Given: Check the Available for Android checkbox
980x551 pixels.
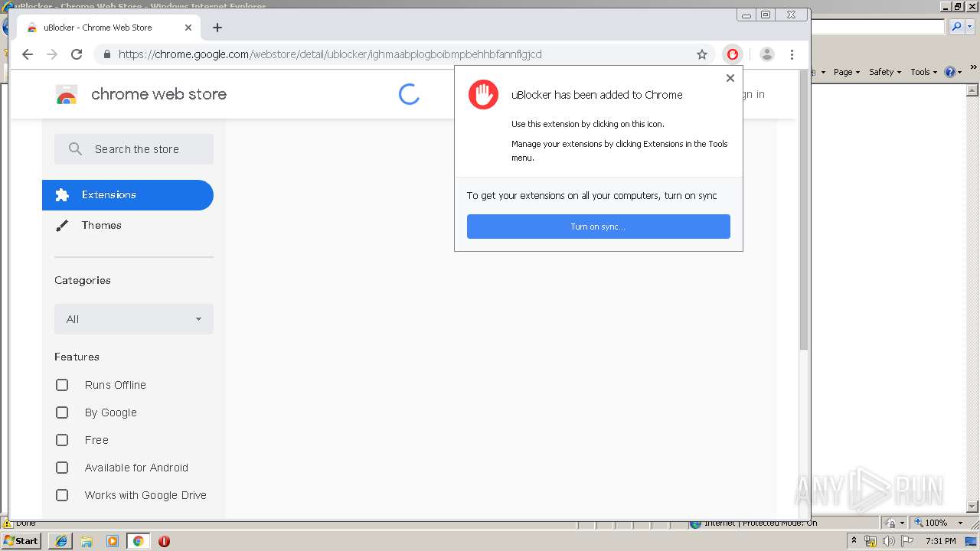Looking at the screenshot, I should (x=62, y=468).
